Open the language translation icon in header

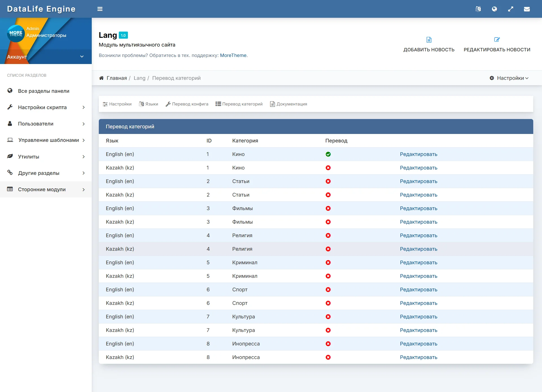[478, 9]
